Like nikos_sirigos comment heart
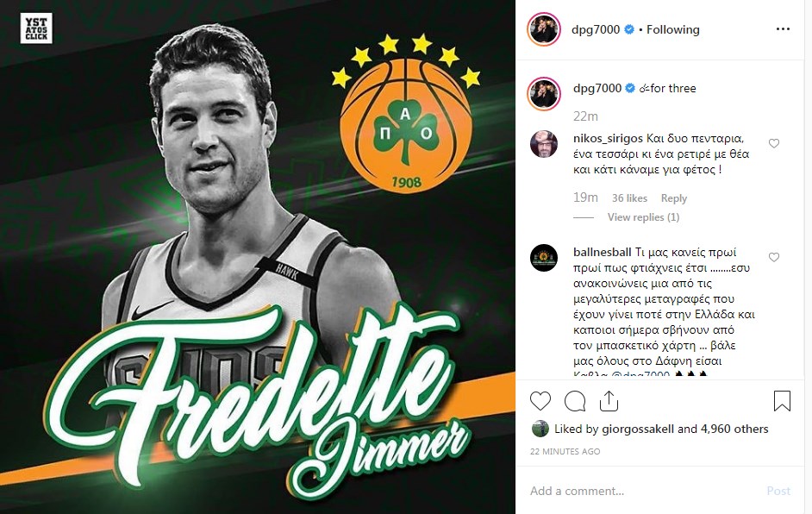The height and width of the screenshot is (514, 812). pos(774,143)
